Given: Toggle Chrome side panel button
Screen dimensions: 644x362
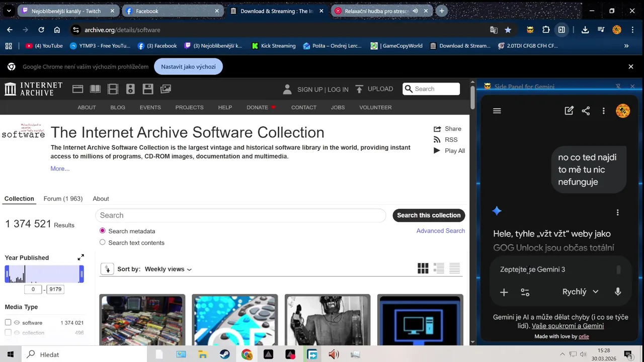Looking at the screenshot, I should click(x=561, y=30).
